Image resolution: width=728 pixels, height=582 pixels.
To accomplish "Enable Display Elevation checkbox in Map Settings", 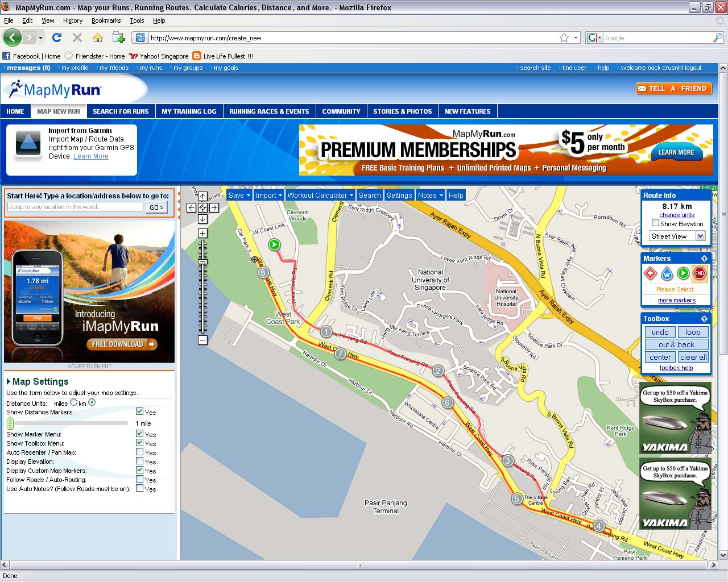I will coord(139,461).
